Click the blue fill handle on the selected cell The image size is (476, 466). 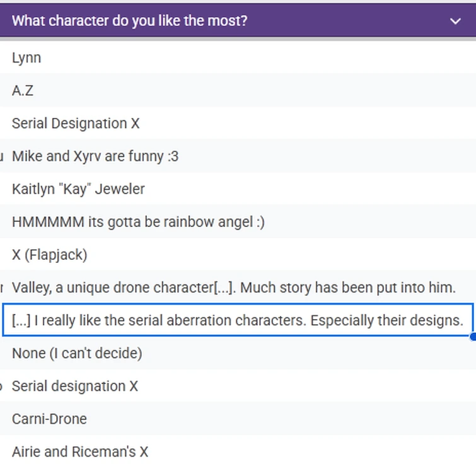point(473,336)
